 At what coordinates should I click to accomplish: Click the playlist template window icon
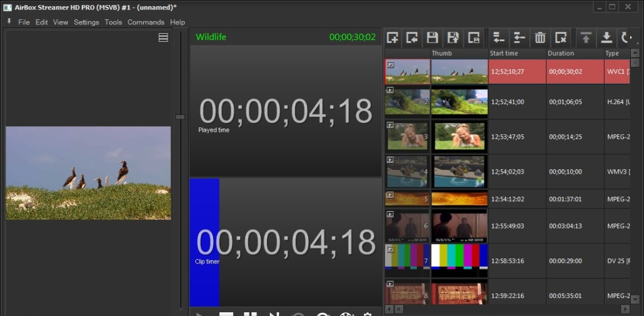pos(473,37)
